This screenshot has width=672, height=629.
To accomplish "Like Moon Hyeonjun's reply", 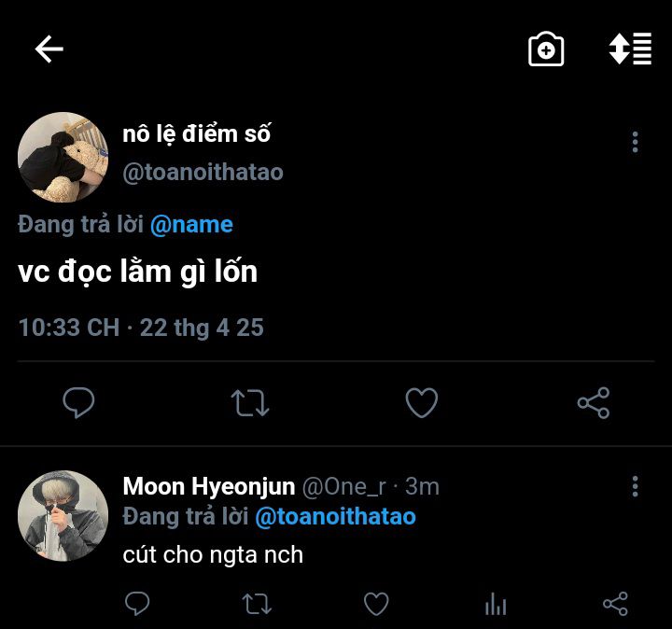I will coord(375,604).
